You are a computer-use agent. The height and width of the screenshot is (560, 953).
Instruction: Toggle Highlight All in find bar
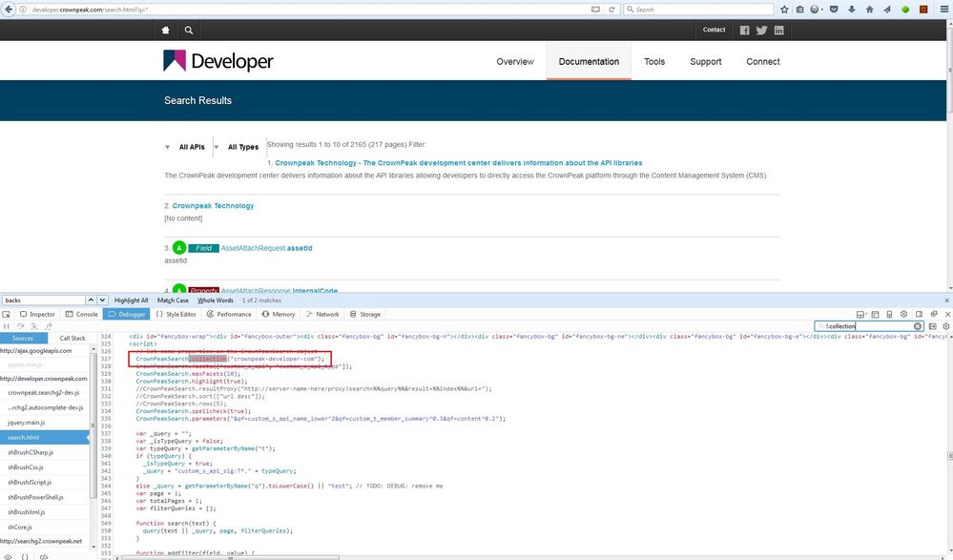click(132, 301)
